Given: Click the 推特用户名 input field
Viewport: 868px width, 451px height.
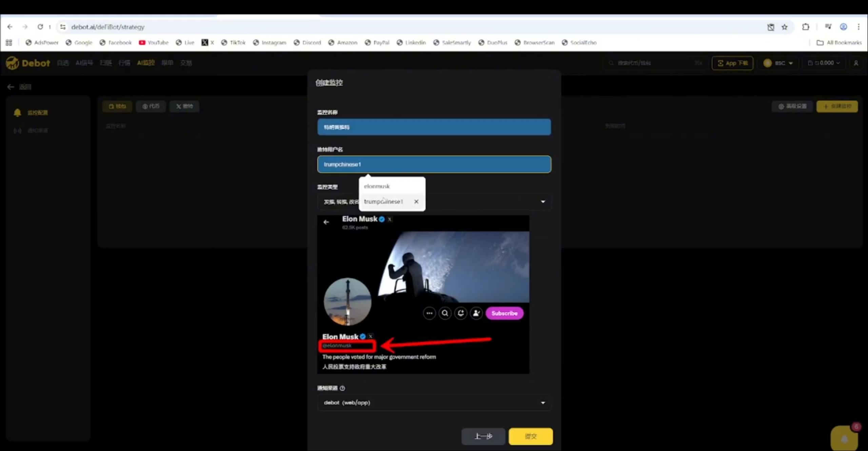Looking at the screenshot, I should tap(434, 164).
